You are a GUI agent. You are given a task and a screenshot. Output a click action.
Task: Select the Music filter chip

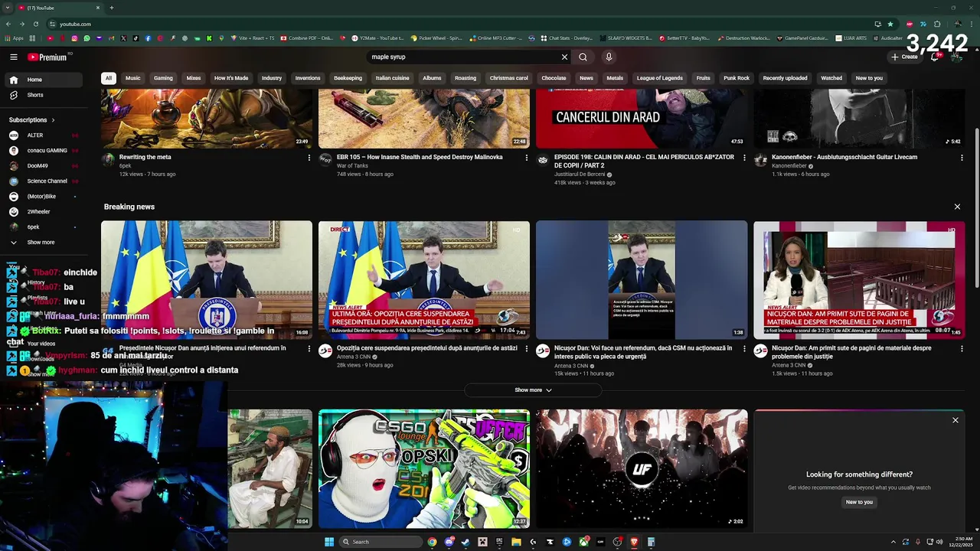pyautogui.click(x=133, y=78)
